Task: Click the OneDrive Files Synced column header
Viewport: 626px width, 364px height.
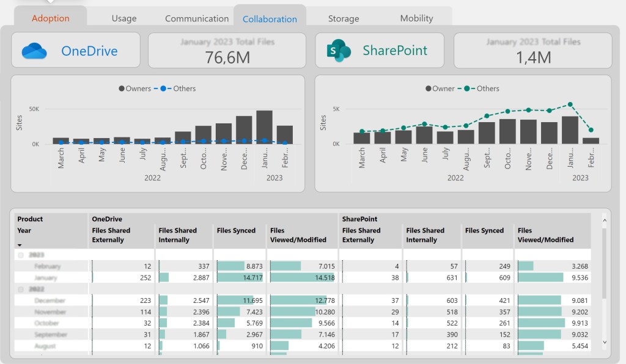Action: [236, 231]
